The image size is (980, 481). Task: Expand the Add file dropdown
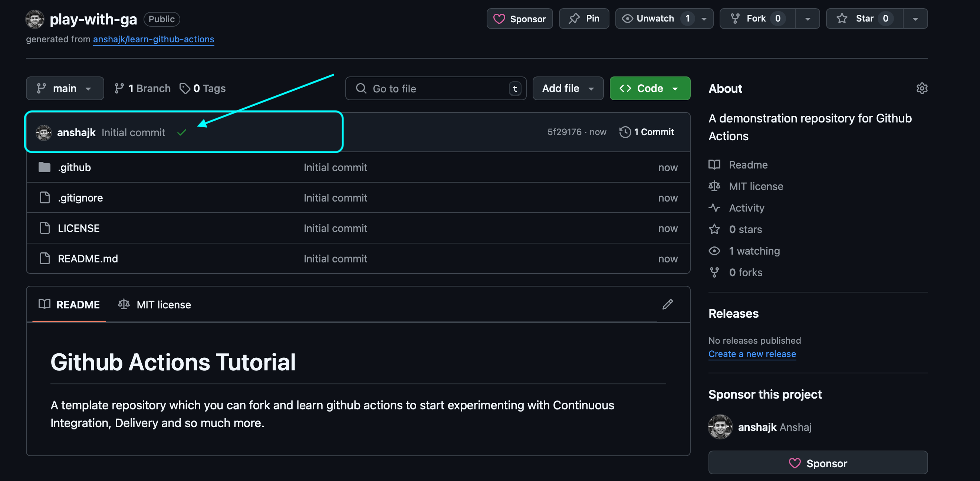point(568,88)
